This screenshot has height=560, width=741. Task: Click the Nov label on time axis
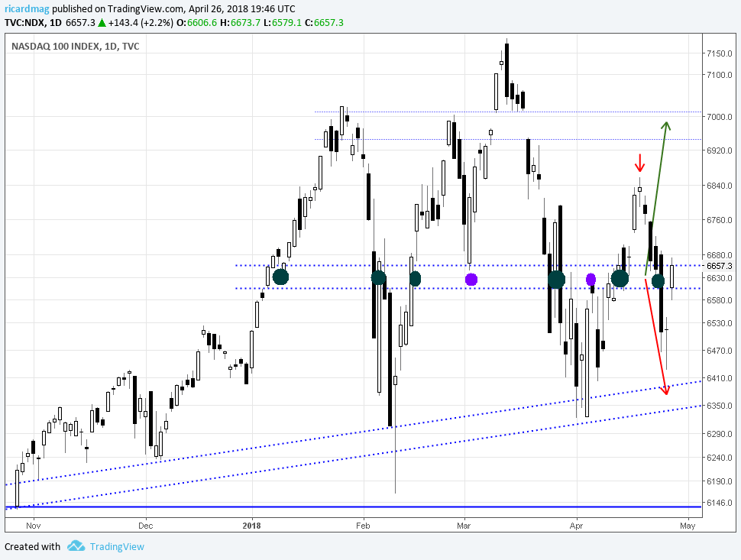coord(34,526)
